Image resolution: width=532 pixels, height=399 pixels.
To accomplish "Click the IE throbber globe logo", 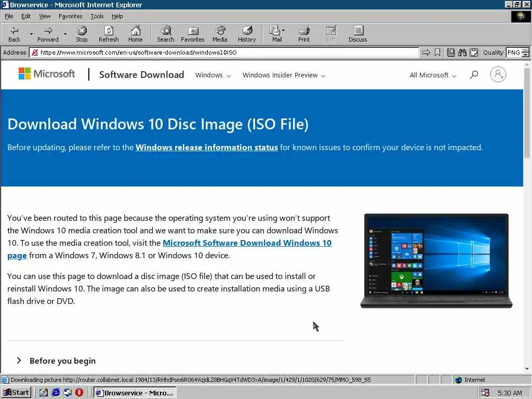I will click(521, 16).
